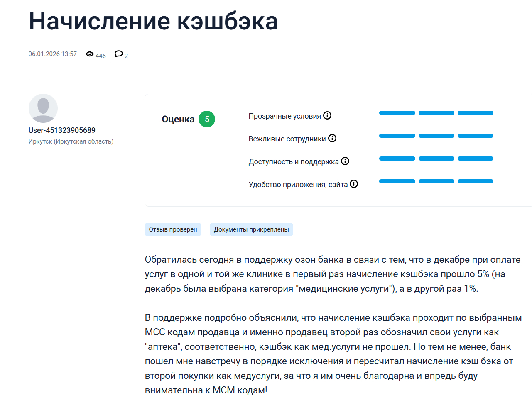Click the green rating badge showing 5
532x400 pixels.
point(207,119)
